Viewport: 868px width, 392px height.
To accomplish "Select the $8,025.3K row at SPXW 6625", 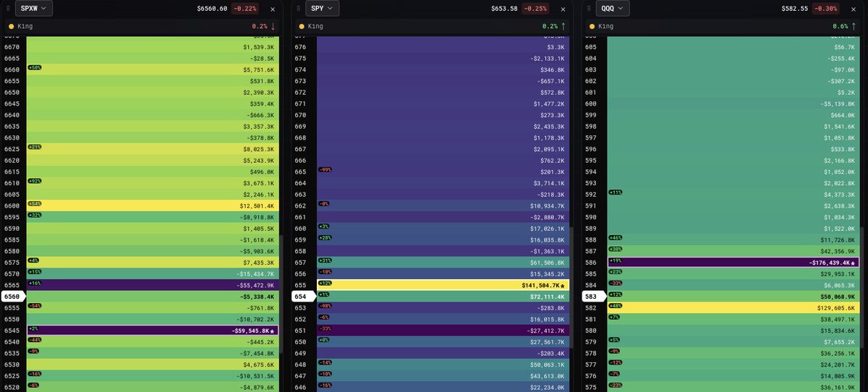I will (x=152, y=150).
